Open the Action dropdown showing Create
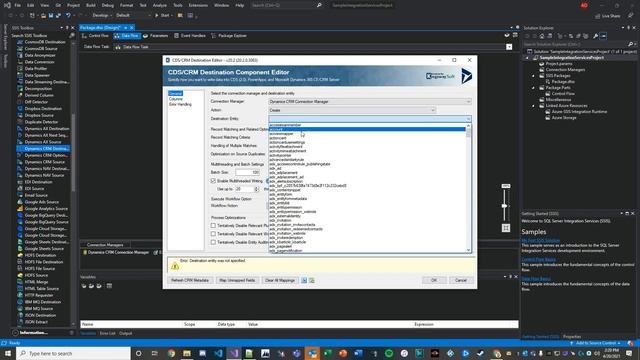 click(352, 110)
